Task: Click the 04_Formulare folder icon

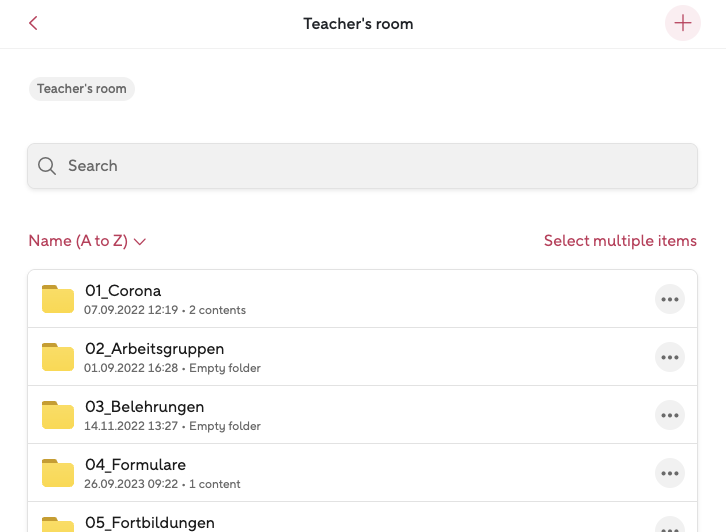Action: coord(58,473)
